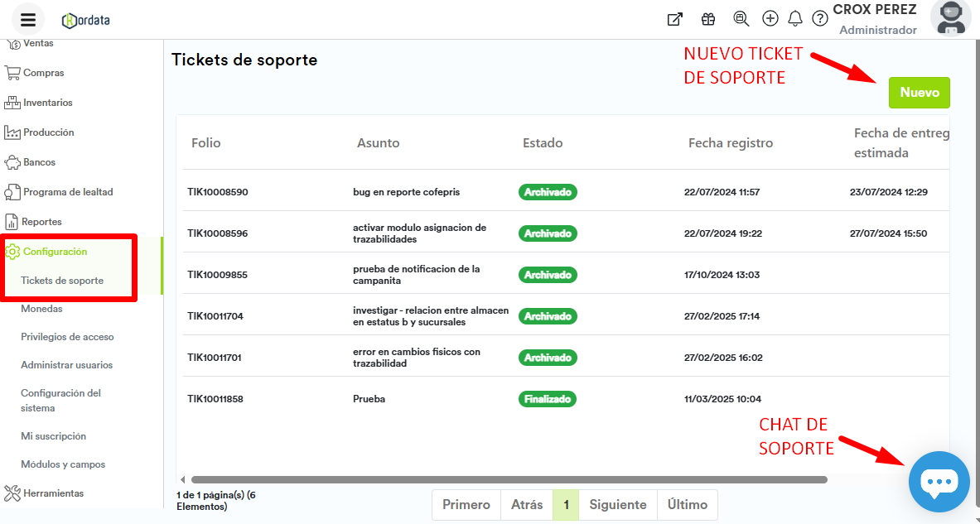Screen dimensions: 980x524
Task: Open ticket TIK10011858 row
Action: pyautogui.click(x=215, y=399)
